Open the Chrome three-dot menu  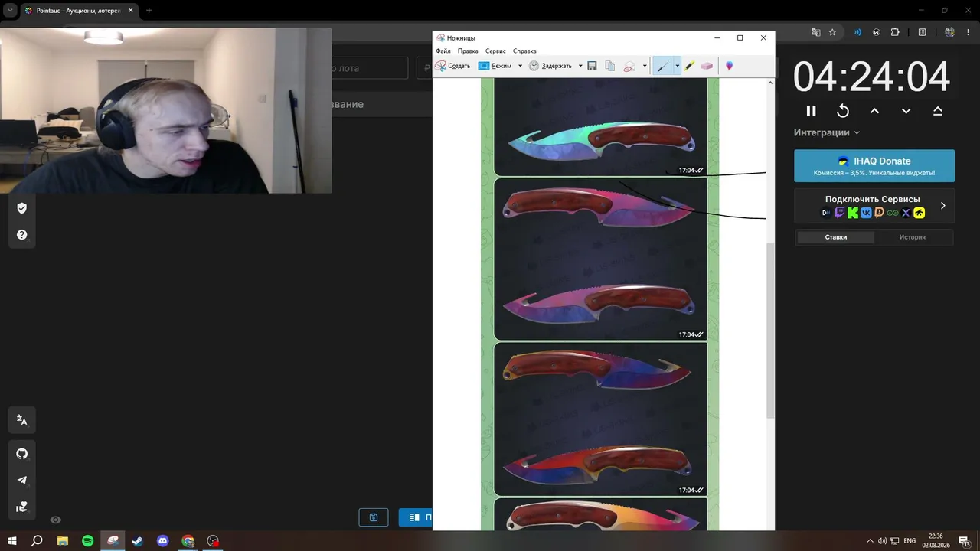[x=969, y=32]
